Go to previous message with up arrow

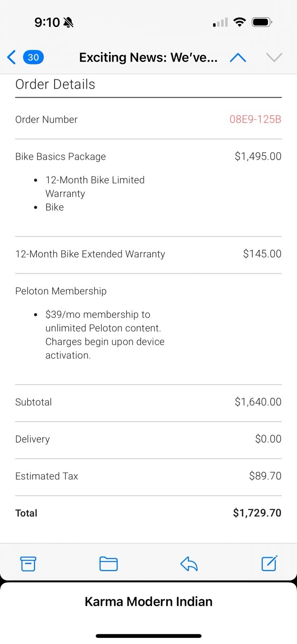[x=238, y=58]
